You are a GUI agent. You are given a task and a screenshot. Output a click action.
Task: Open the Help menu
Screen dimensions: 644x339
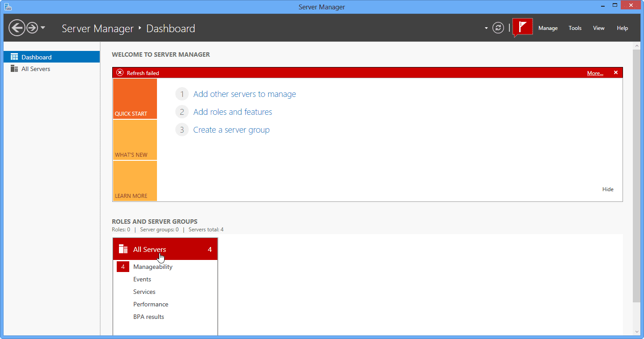coord(623,28)
